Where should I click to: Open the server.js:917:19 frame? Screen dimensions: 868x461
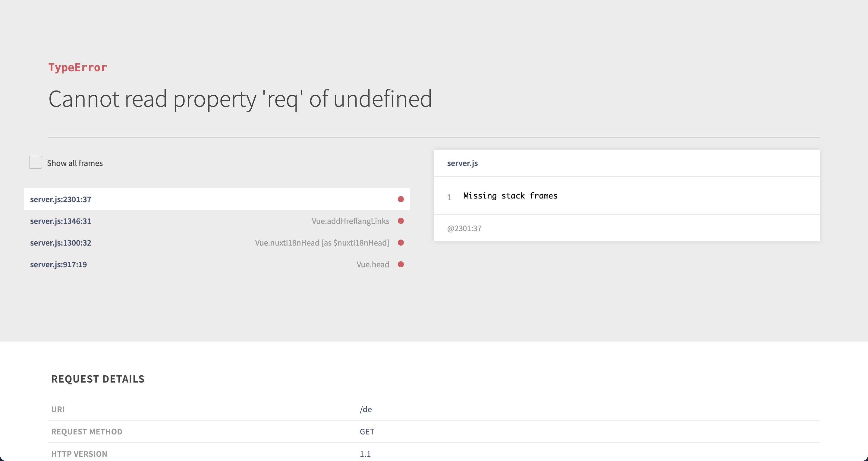[x=217, y=264]
